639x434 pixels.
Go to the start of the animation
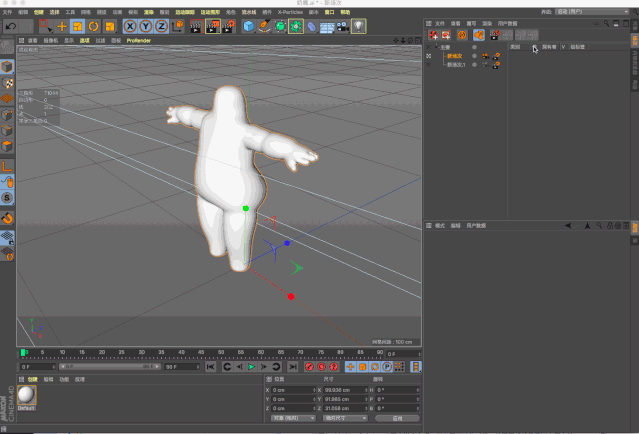coord(210,367)
